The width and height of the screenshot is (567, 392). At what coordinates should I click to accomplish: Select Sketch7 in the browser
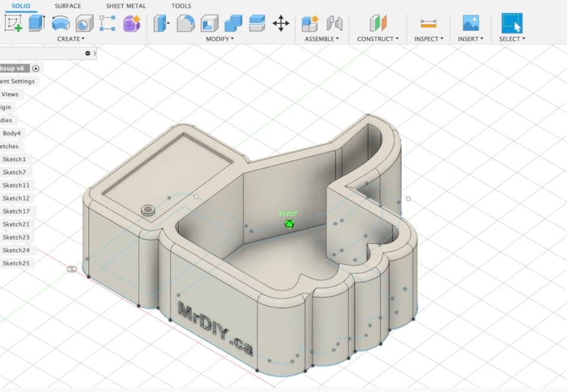14,173
